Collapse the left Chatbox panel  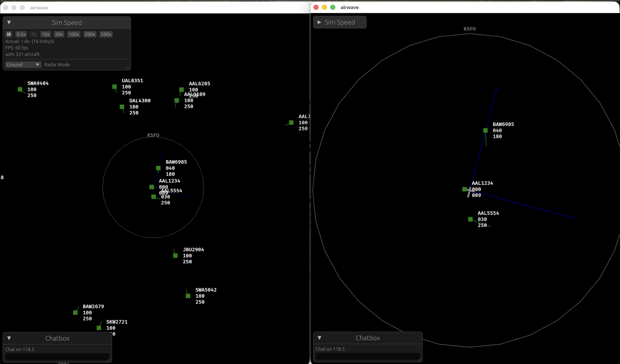pos(9,338)
